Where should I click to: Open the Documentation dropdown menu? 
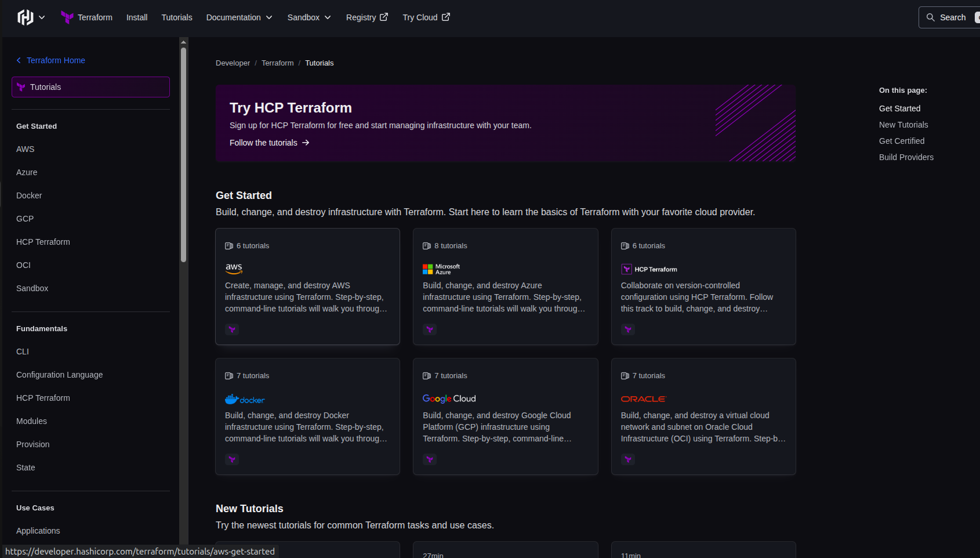click(x=239, y=17)
